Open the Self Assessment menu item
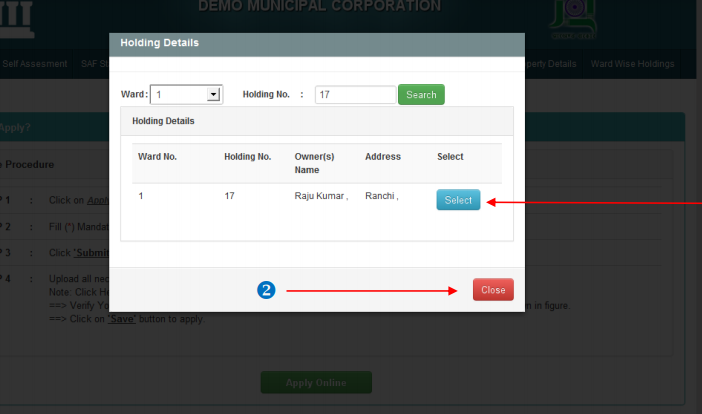Image resolution: width=702 pixels, height=414 pixels. [x=35, y=64]
